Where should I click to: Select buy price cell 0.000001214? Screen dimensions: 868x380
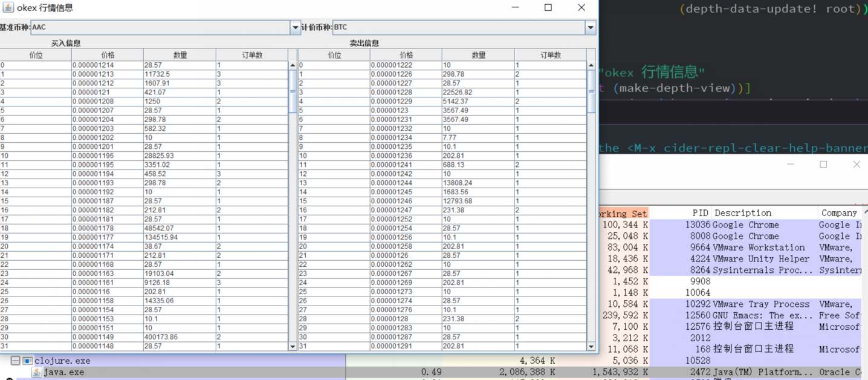tap(108, 65)
